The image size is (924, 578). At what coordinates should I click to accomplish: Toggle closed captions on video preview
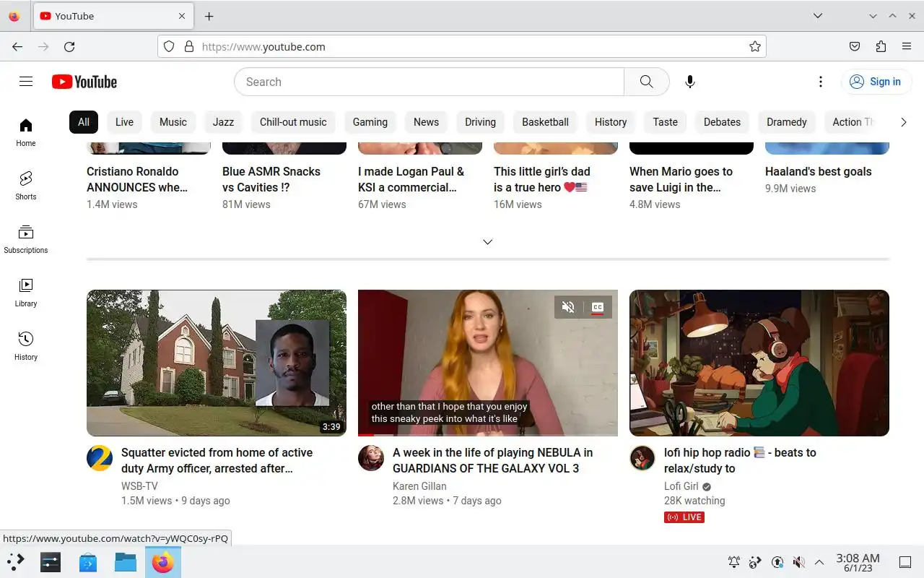[598, 307]
